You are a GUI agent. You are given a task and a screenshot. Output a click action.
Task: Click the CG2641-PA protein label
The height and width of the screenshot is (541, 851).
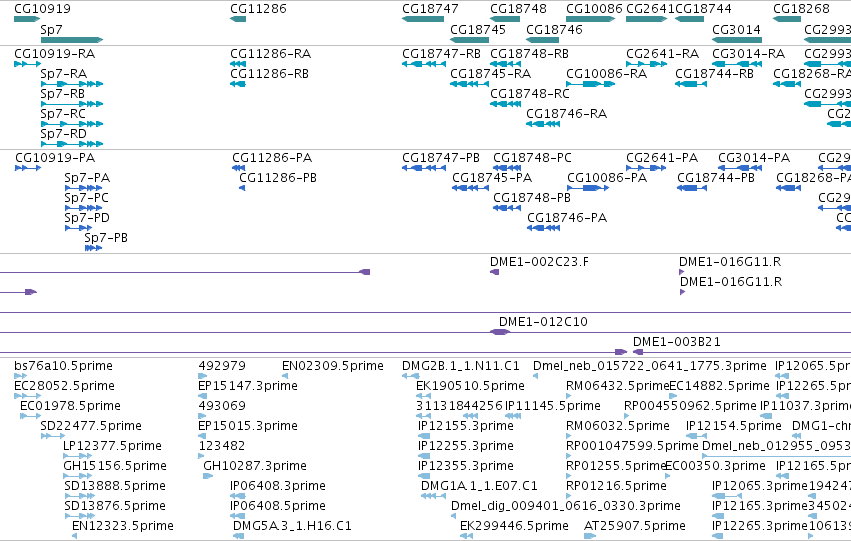click(662, 158)
